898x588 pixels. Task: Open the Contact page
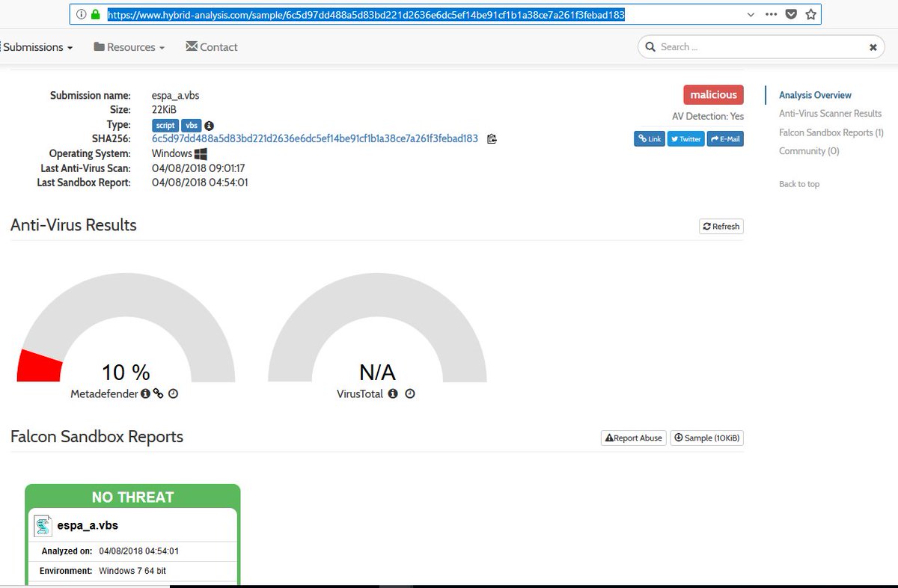(212, 46)
